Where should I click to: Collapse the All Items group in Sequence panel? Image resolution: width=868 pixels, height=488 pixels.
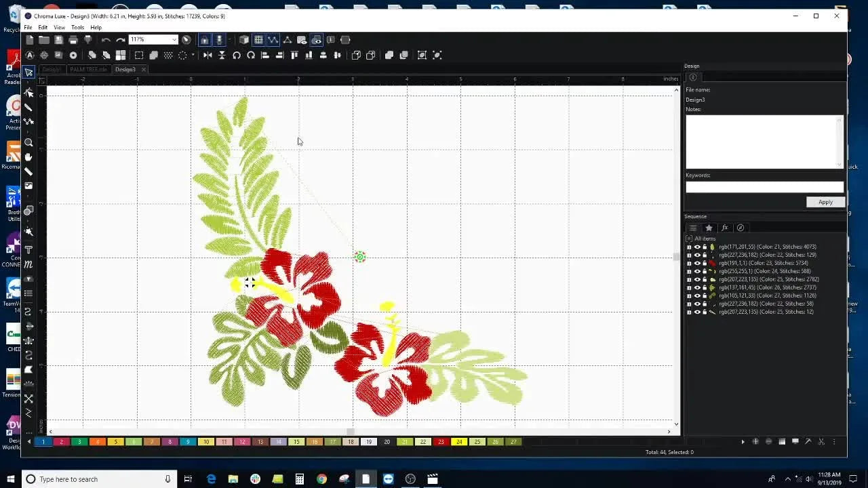pyautogui.click(x=688, y=239)
